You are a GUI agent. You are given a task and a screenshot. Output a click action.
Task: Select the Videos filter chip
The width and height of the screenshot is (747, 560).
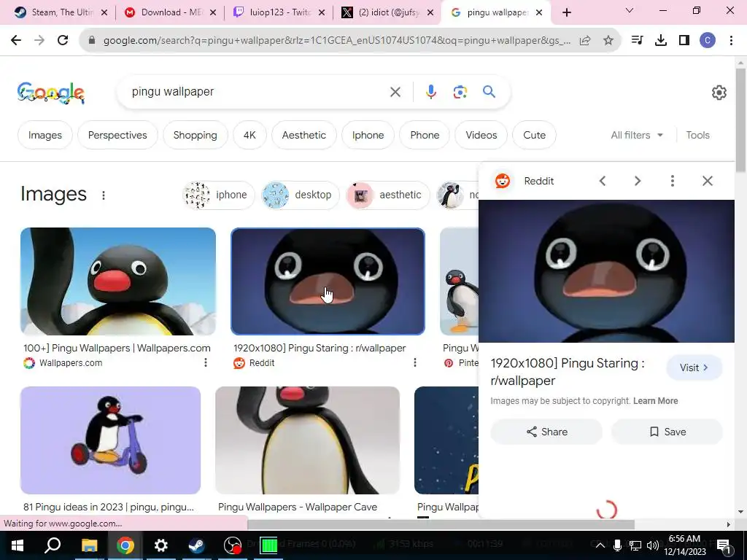(x=481, y=135)
